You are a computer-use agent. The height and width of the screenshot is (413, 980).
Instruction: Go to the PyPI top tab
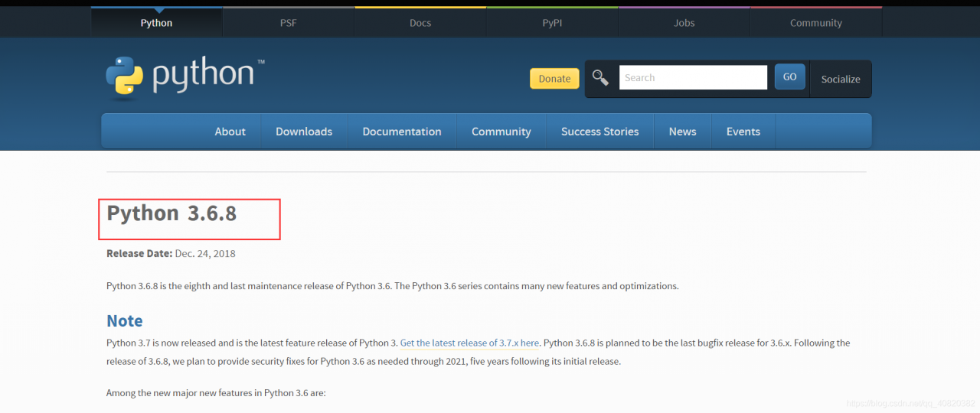coord(552,22)
